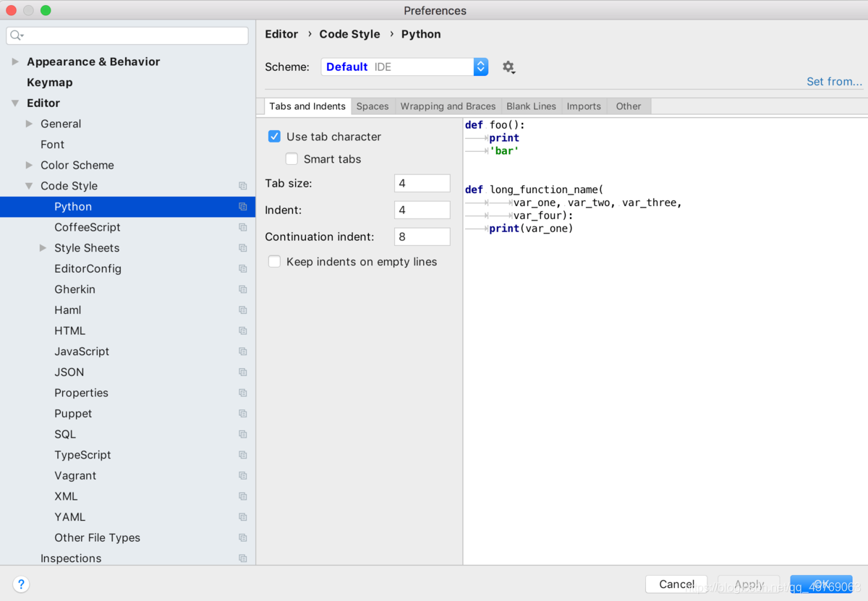Click copy icon beside TypeScript
The image size is (868, 601).
[x=243, y=455]
